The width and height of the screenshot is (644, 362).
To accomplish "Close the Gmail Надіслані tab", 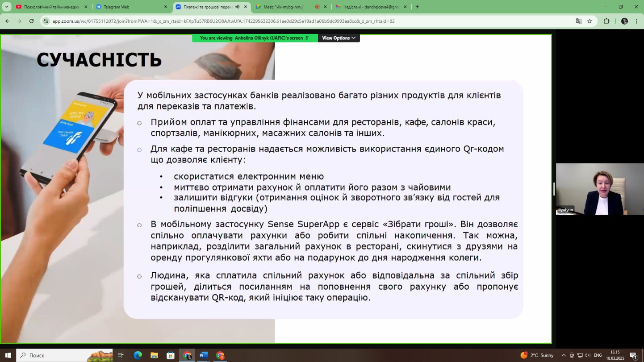I will [405, 7].
